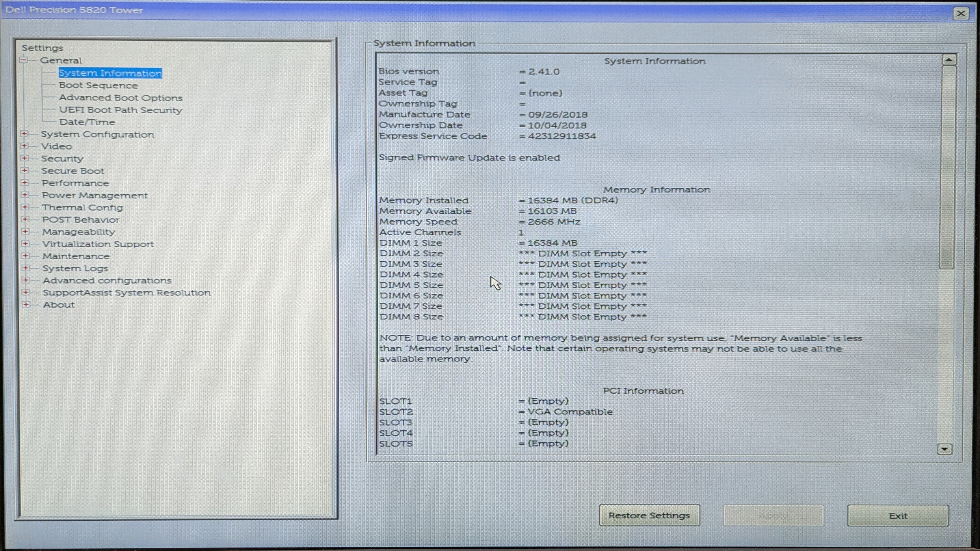Viewport: 980px width, 551px height.
Task: Click the scroll down arrow
Action: 944,449
